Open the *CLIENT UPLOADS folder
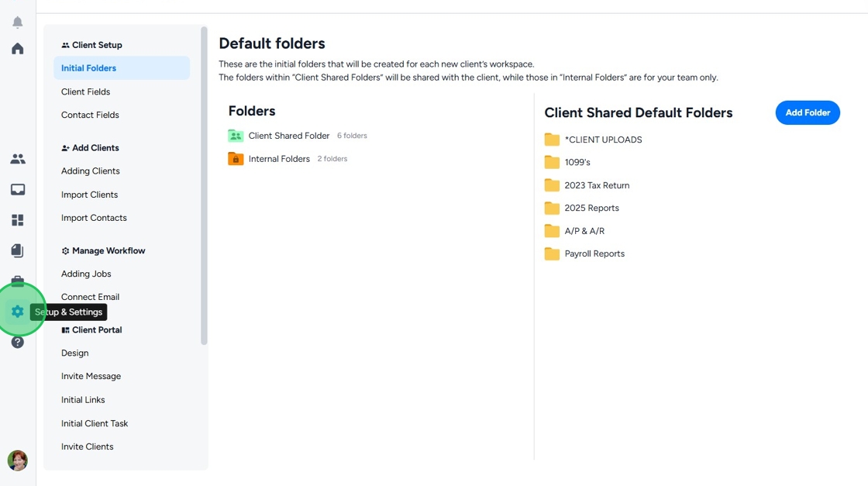 [602, 140]
